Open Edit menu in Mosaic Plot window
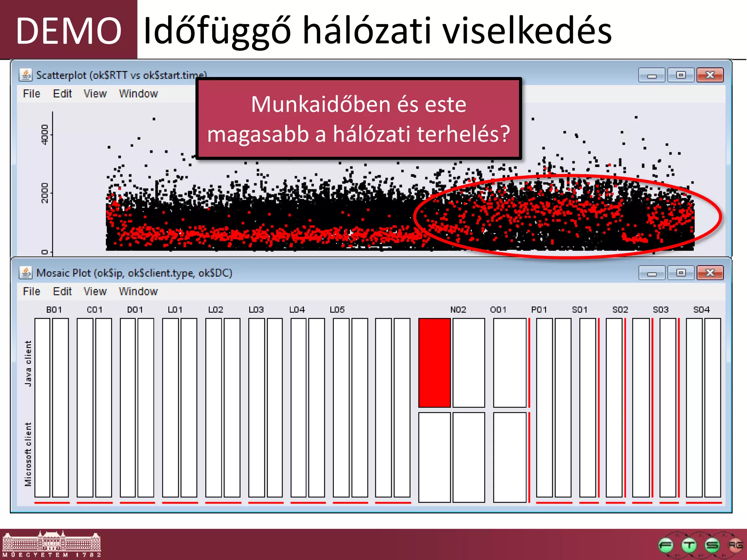 pos(62,291)
